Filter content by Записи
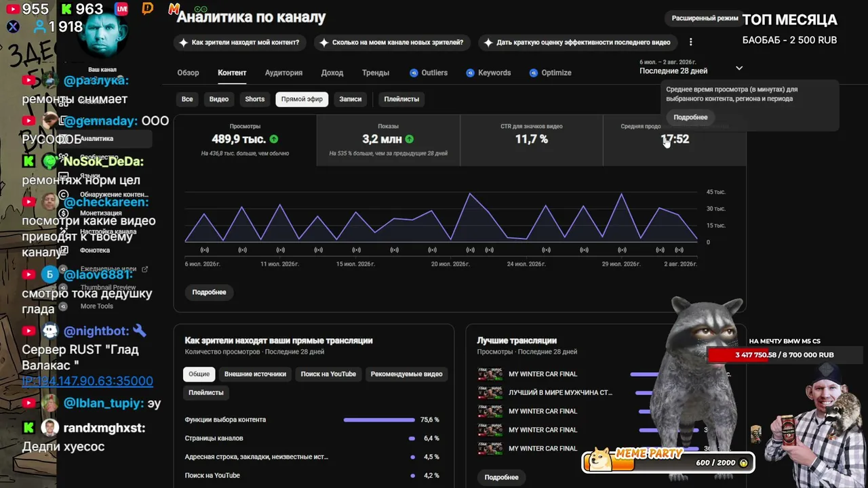This screenshot has width=868, height=488. (351, 99)
